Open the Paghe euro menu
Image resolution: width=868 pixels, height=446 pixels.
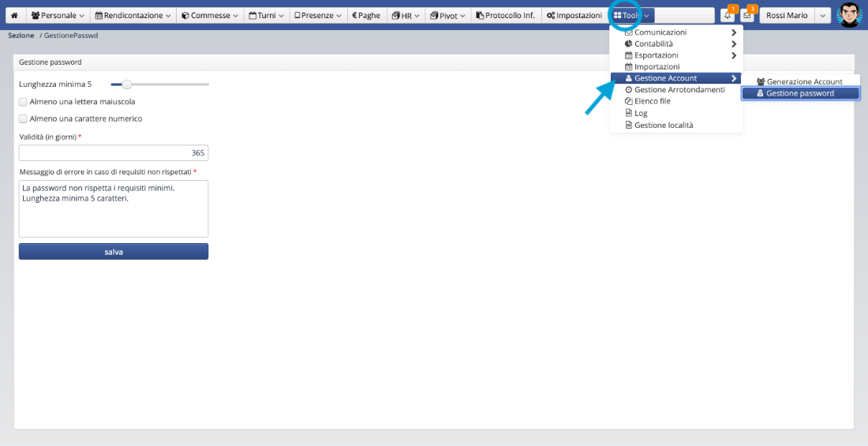click(366, 15)
